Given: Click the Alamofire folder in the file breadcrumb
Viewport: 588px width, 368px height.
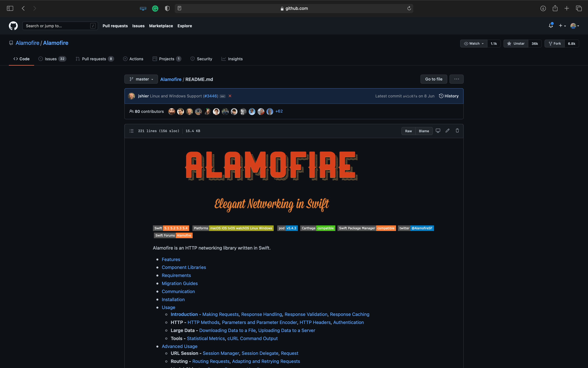Looking at the screenshot, I should click(x=171, y=79).
